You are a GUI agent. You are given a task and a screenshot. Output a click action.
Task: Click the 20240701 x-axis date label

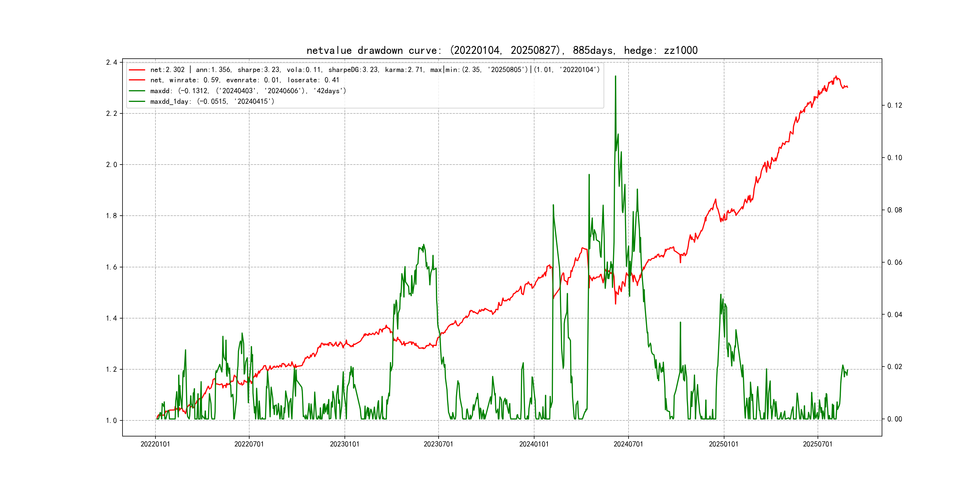coord(628,444)
